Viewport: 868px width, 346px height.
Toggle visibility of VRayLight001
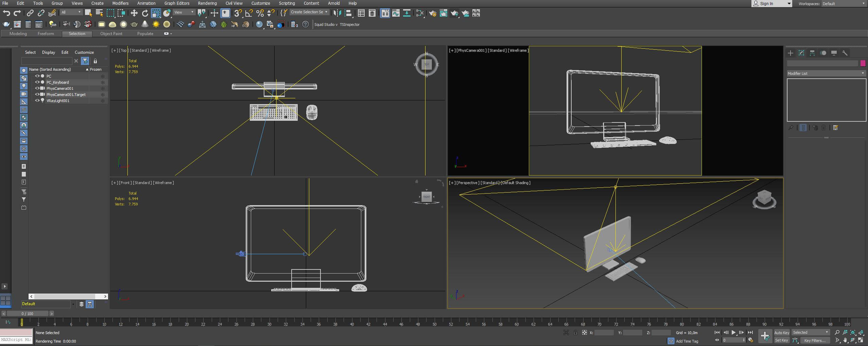[37, 101]
